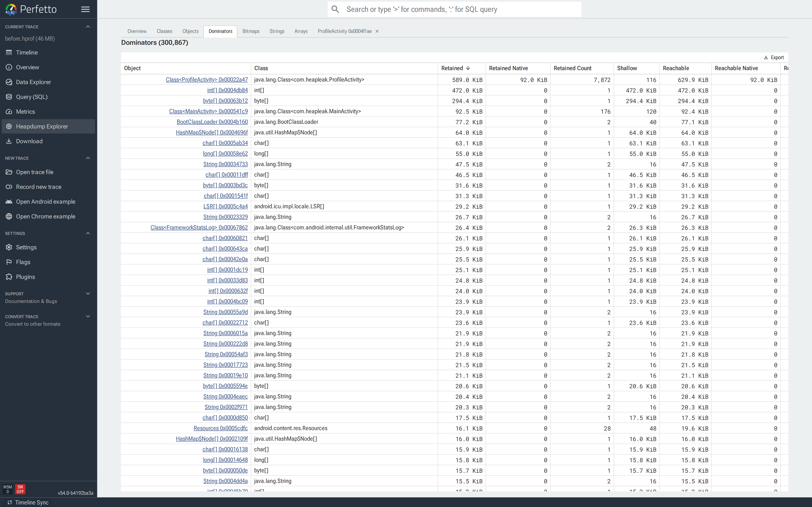Screen dimensions: 812x507
Task: Click the Export button above the table
Action: [x=774, y=57]
